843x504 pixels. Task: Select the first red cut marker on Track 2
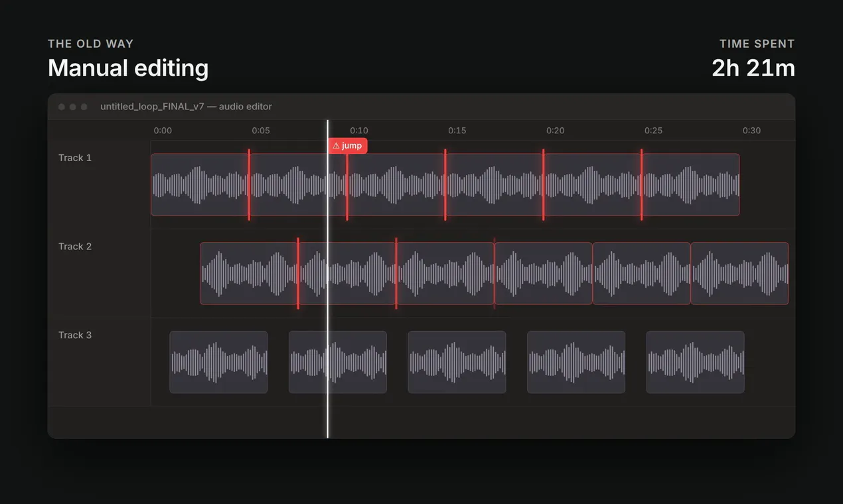(298, 273)
